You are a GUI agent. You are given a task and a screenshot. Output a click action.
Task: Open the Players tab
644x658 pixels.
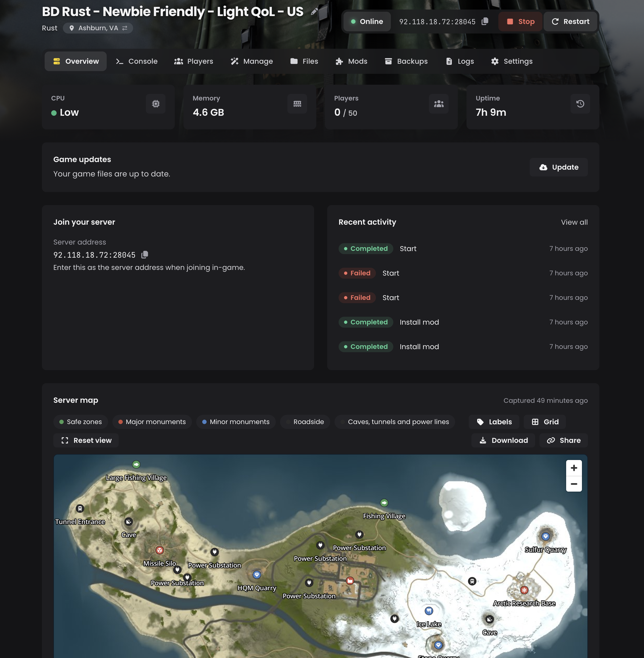194,61
